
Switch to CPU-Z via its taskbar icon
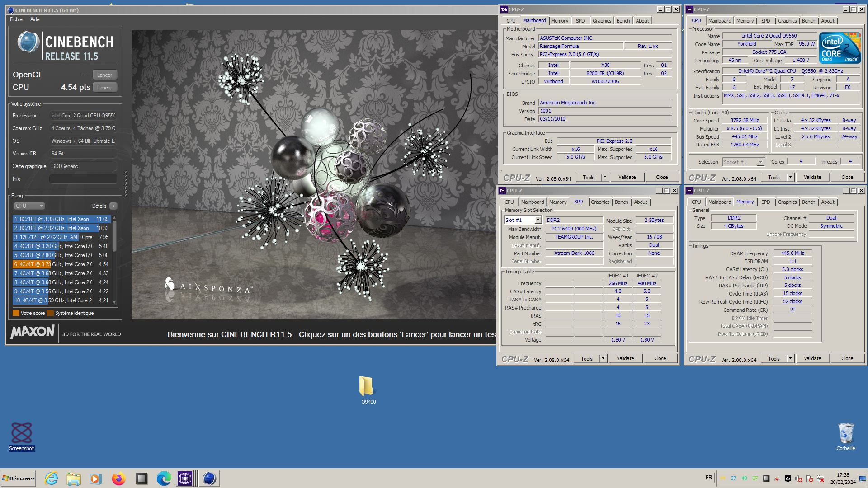[x=185, y=479]
